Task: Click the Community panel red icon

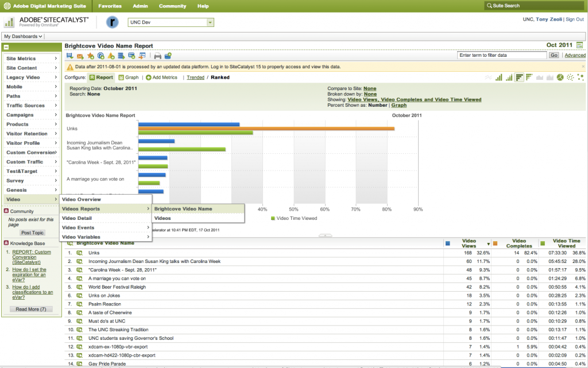Action: click(6, 211)
